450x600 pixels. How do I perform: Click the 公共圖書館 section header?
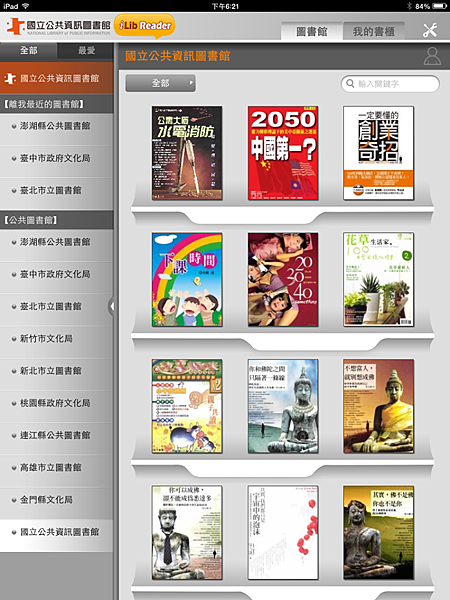click(x=57, y=220)
